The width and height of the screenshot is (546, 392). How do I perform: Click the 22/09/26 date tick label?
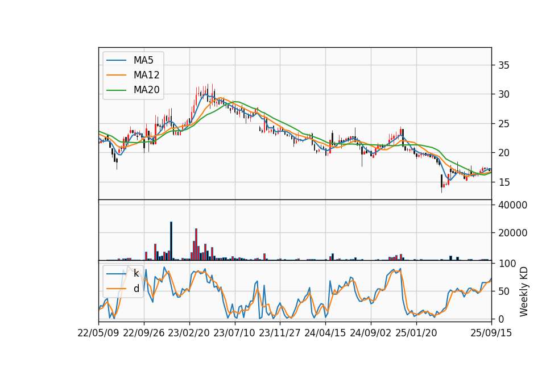click(144, 333)
